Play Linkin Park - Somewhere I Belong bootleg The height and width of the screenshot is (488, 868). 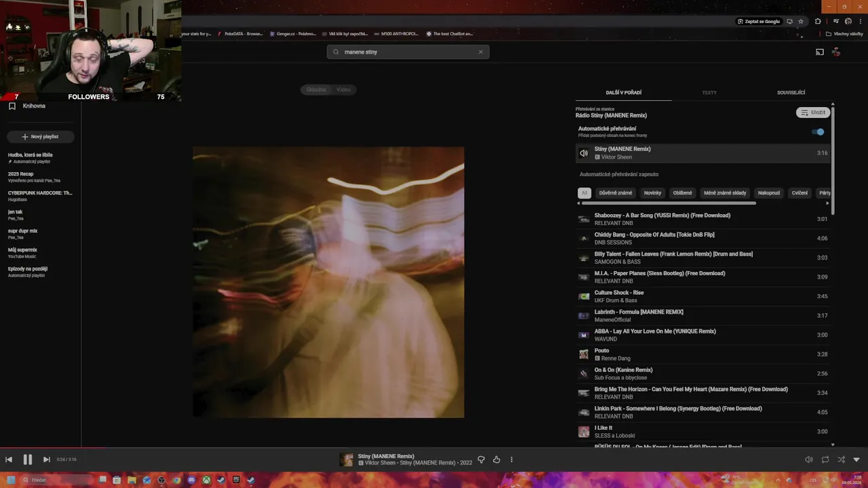pyautogui.click(x=703, y=412)
